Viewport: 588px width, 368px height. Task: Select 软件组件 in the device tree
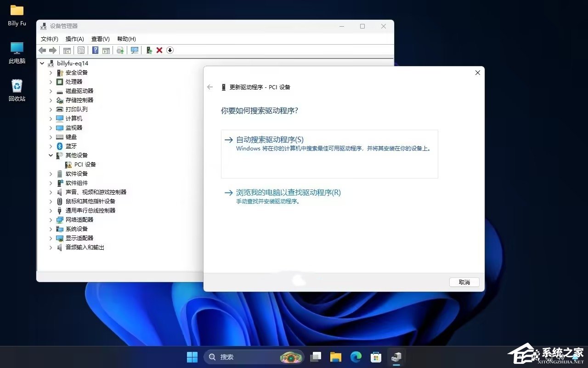(x=76, y=183)
